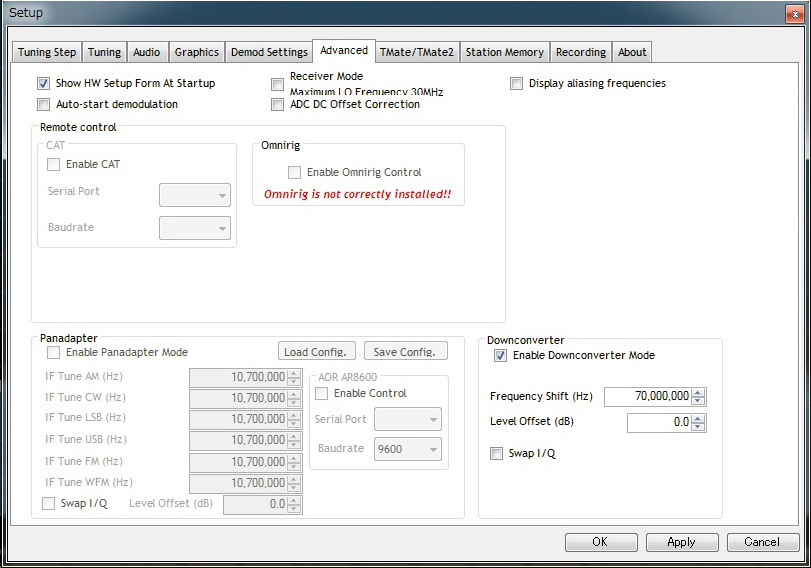
Task: Disable Enable Downconverter Mode checkbox
Action: point(500,355)
